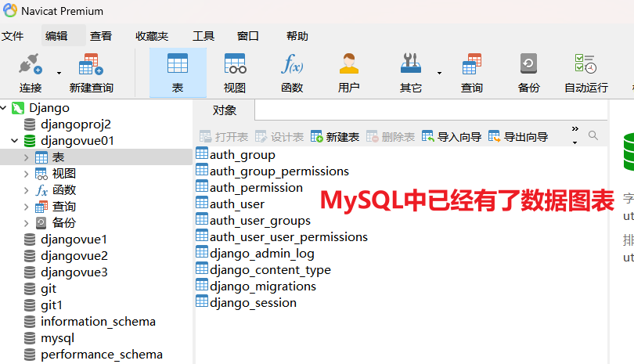
Task: Click Open Table (打开表) button
Action: pyautogui.click(x=224, y=137)
